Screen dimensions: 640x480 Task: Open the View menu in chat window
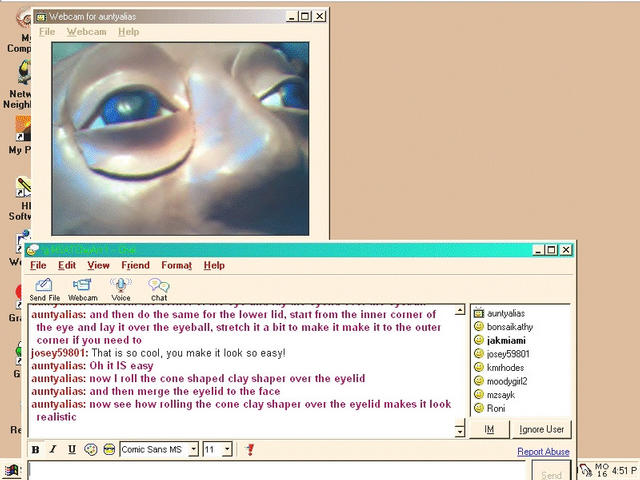(x=98, y=265)
